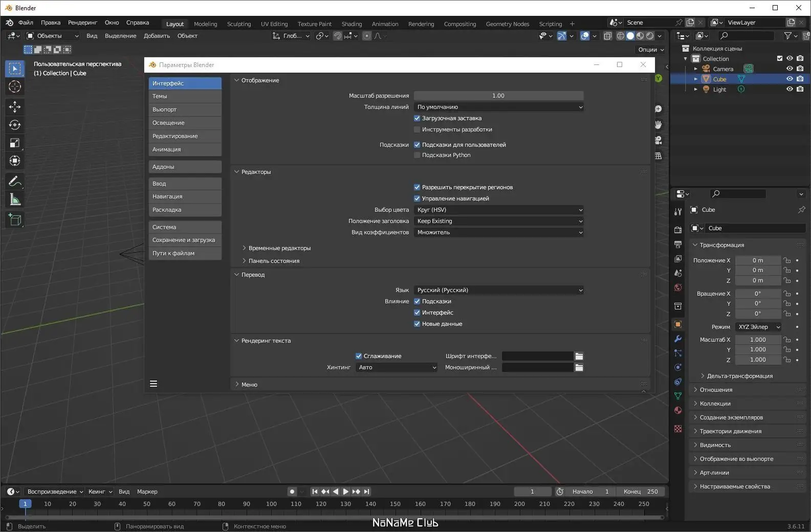811x532 pixels.
Task: Play the animation forward
Action: (346, 492)
